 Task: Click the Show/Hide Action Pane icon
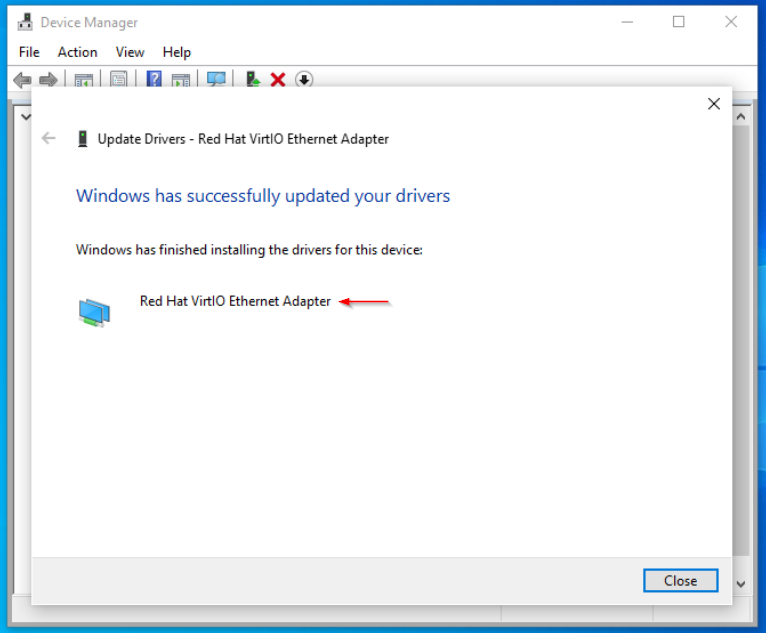click(181, 79)
